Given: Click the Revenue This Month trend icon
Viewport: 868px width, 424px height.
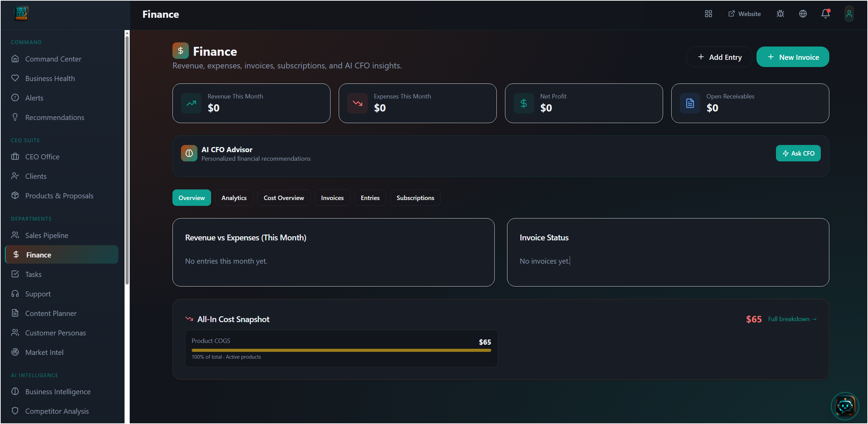Looking at the screenshot, I should 191,103.
